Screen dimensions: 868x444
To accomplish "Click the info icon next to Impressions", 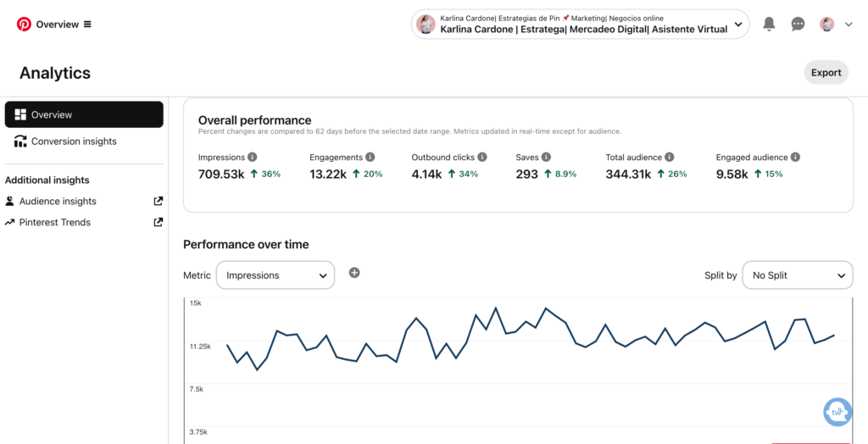I will tap(253, 158).
